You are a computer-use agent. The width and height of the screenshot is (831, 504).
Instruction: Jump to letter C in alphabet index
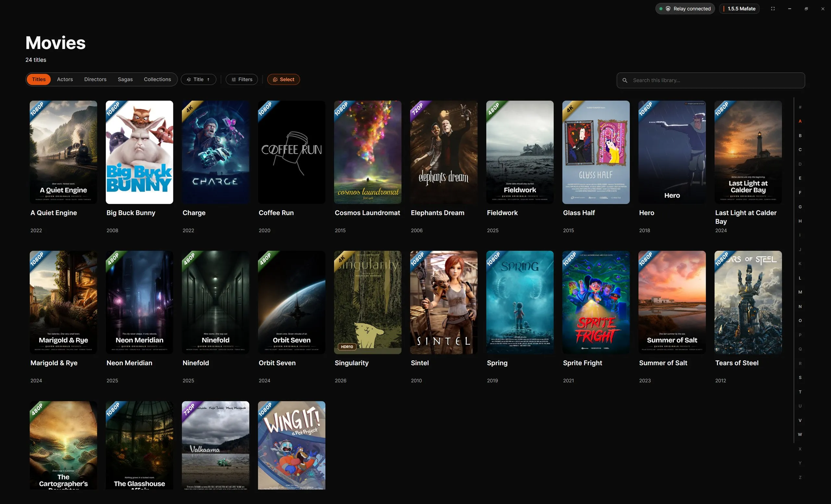click(x=800, y=150)
